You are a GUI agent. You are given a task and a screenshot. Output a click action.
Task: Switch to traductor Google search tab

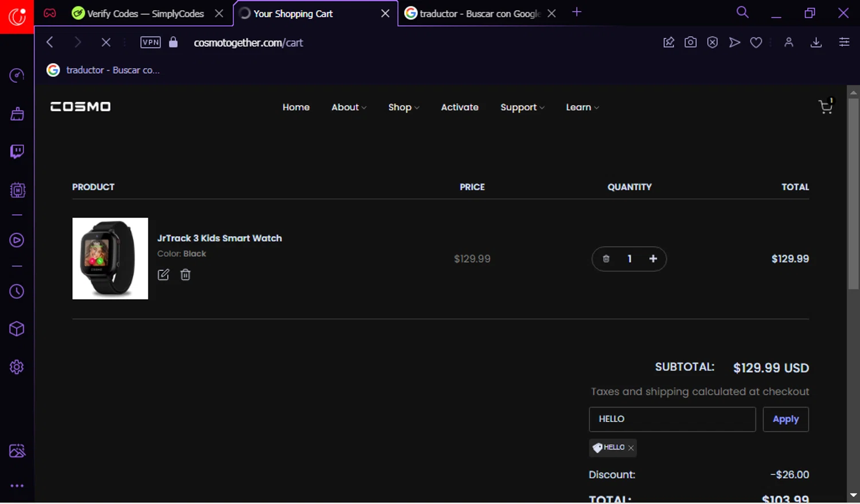tap(473, 13)
